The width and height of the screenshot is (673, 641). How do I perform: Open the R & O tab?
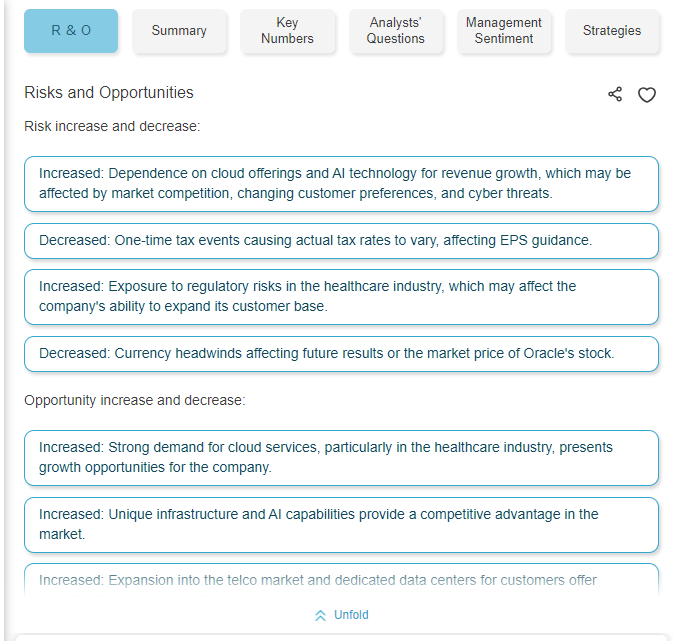coord(71,31)
